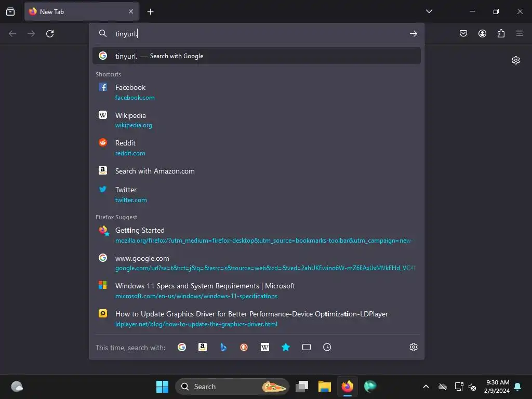
Task: Search this time with Bing icon
Action: [223, 347]
